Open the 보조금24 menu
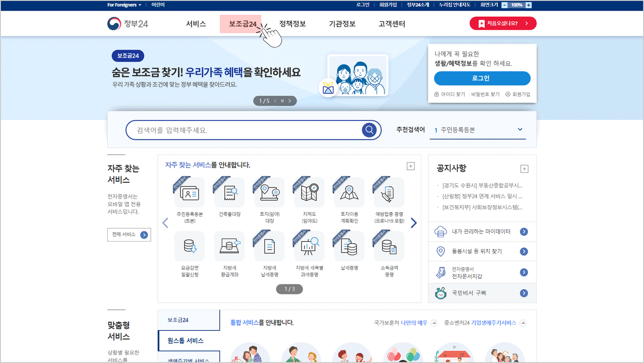Screen dimensions: 644x363 pyautogui.click(x=242, y=24)
